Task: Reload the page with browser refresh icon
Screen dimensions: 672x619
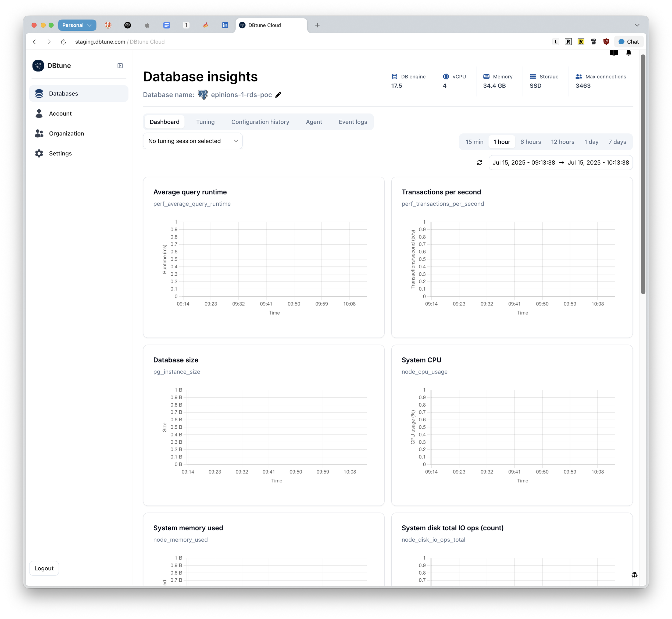Action: (x=63, y=41)
